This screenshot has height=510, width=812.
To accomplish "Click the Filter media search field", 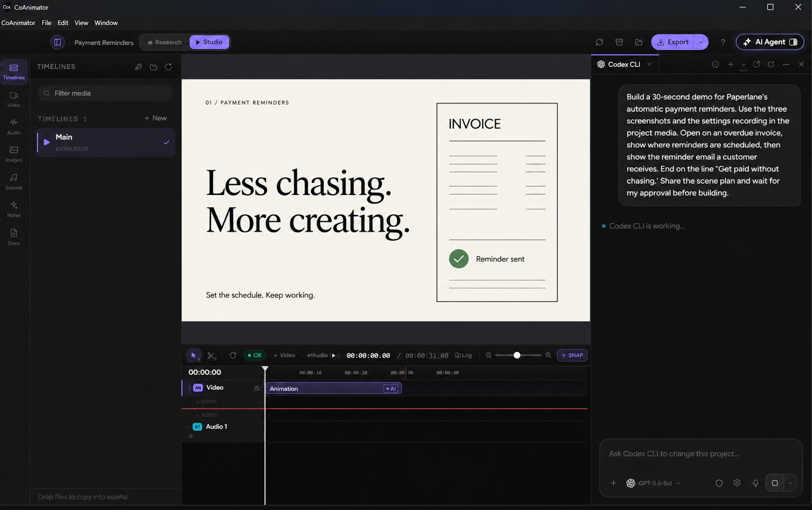I will (x=105, y=93).
